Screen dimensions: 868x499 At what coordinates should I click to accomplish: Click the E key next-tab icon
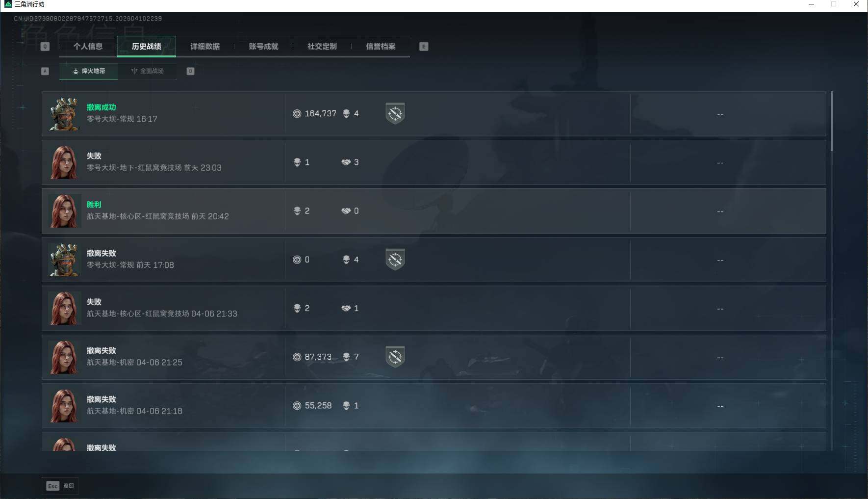pos(424,47)
